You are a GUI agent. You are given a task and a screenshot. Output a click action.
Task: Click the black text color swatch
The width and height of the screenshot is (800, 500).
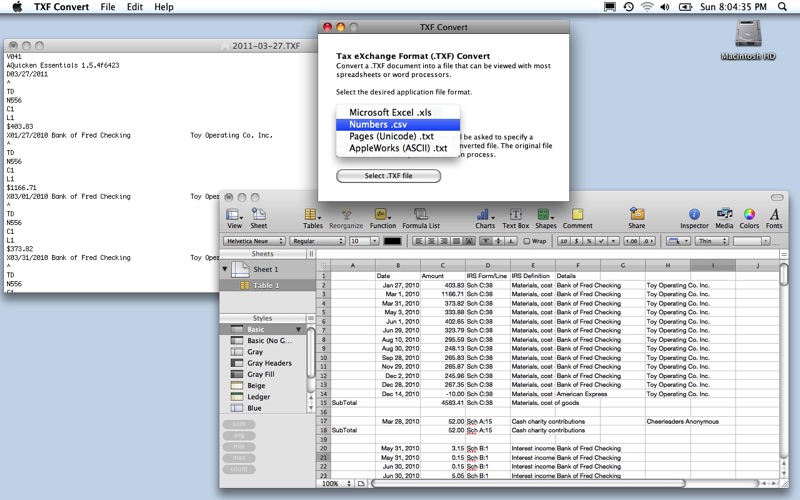coord(392,241)
